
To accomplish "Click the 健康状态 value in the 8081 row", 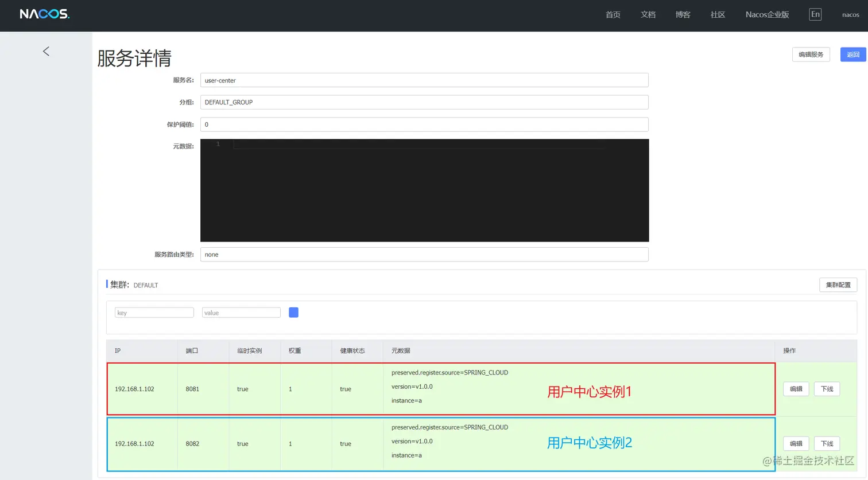I will 346,389.
